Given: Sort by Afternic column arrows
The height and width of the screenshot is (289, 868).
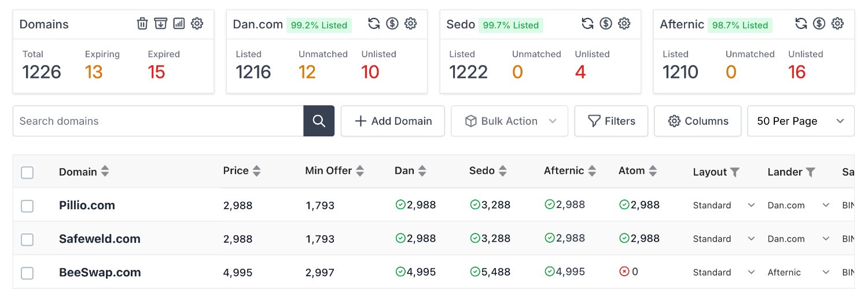Looking at the screenshot, I should pos(592,171).
